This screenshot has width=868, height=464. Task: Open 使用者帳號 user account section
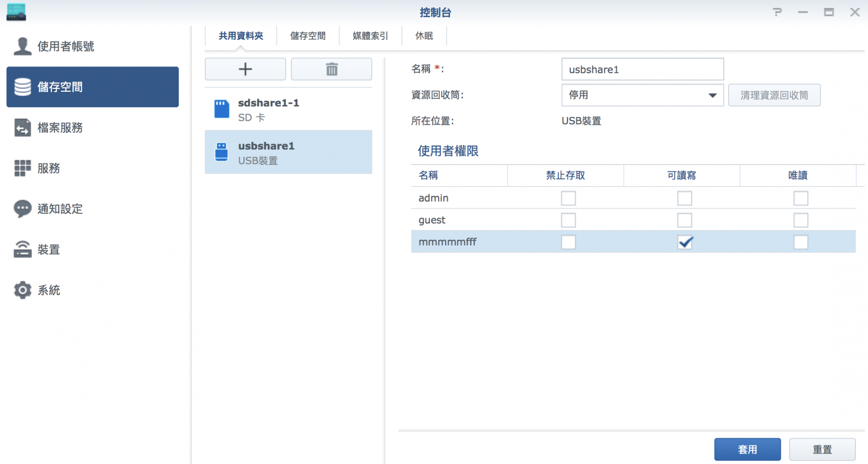pos(66,46)
